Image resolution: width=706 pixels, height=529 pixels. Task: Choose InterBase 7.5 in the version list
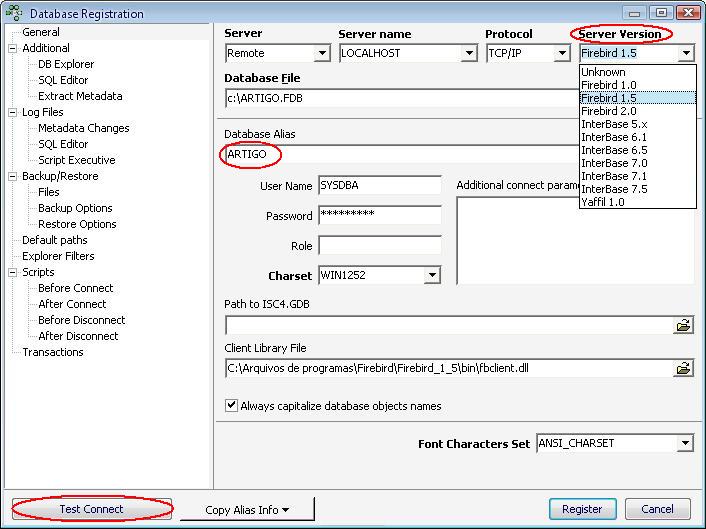[614, 189]
